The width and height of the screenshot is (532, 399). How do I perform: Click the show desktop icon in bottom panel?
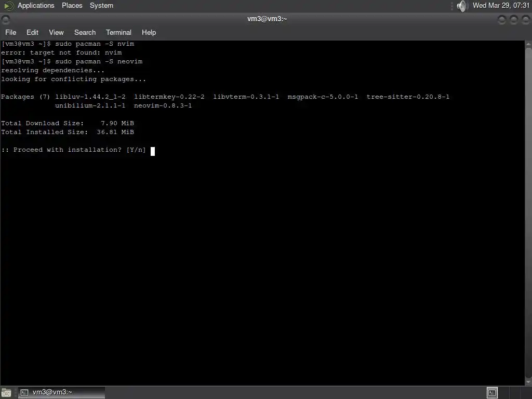point(6,393)
